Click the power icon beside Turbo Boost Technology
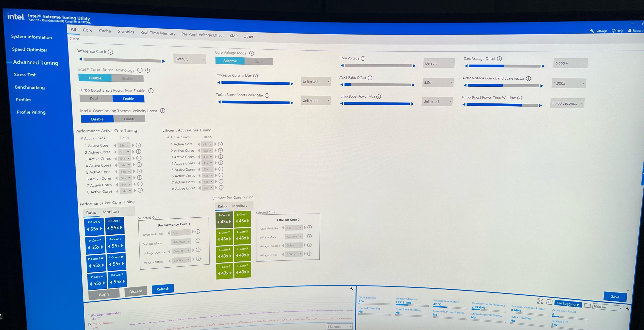This screenshot has width=644, height=330. coord(148,70)
